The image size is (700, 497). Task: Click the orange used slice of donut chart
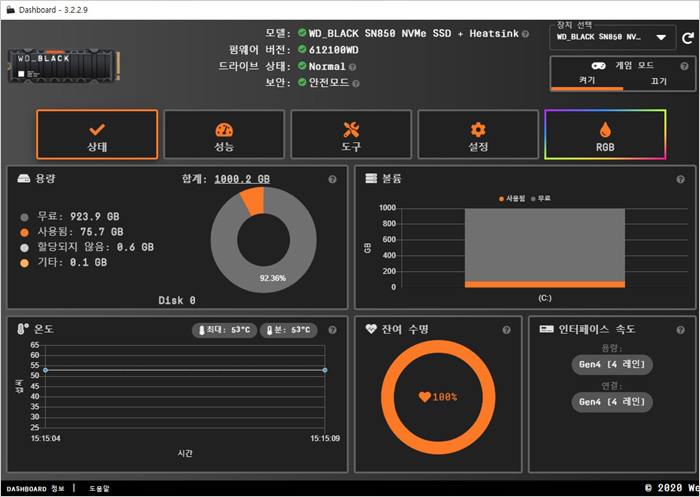(253, 200)
